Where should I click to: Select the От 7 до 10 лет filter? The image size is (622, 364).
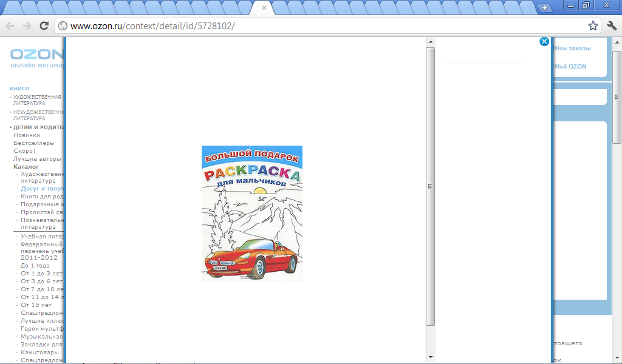[x=42, y=289]
